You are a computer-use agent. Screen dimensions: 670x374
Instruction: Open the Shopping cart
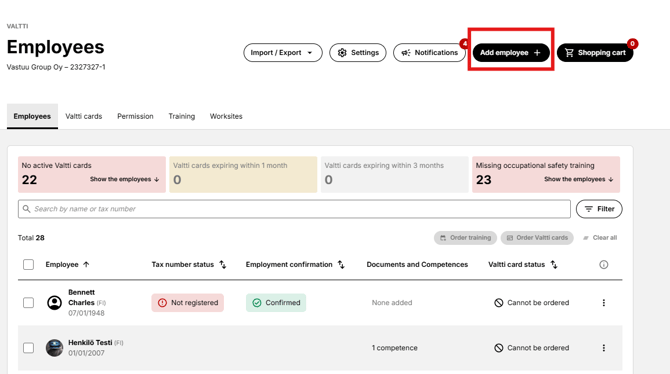point(595,53)
